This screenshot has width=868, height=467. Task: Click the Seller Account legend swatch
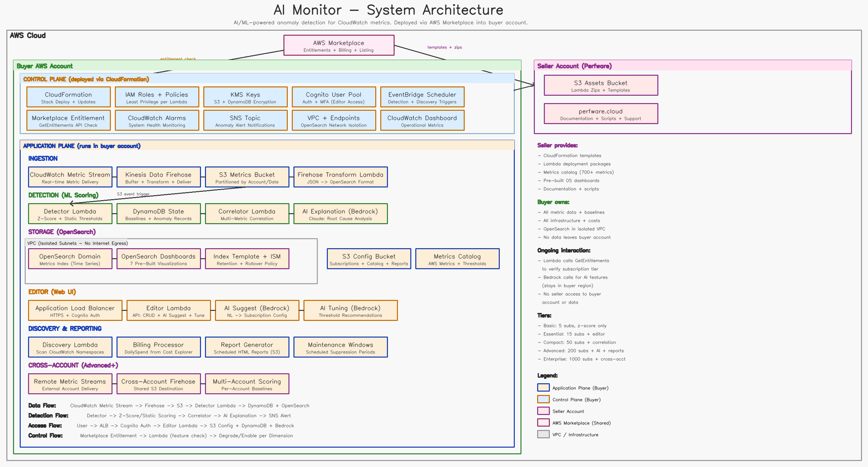[x=543, y=411]
